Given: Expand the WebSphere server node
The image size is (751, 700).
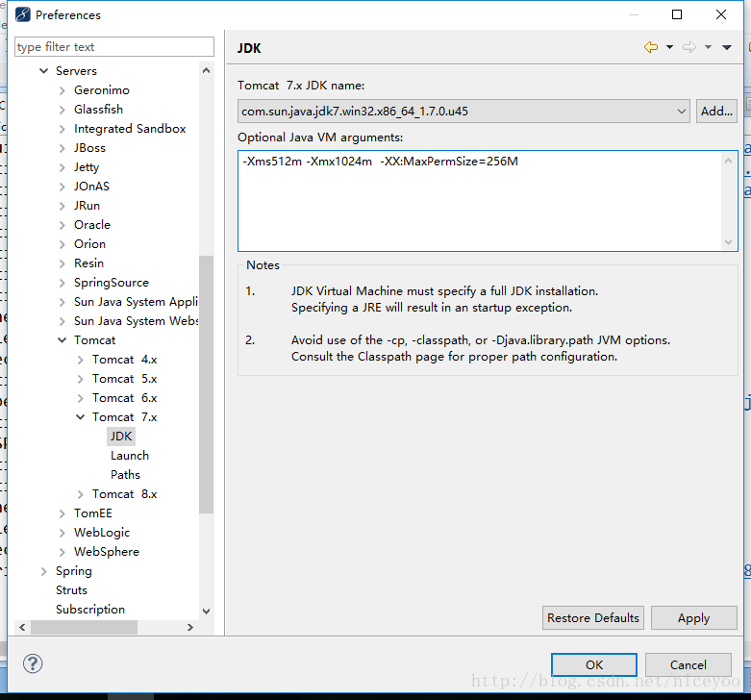Looking at the screenshot, I should 62,552.
